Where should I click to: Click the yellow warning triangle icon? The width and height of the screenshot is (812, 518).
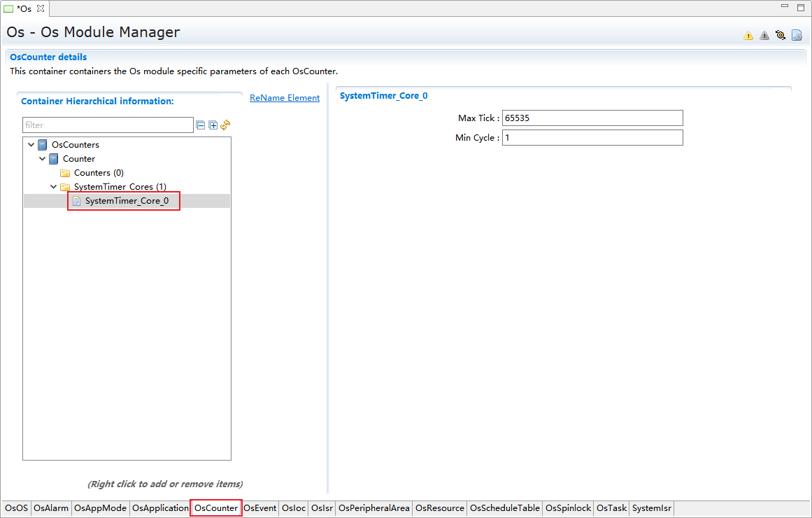click(748, 36)
